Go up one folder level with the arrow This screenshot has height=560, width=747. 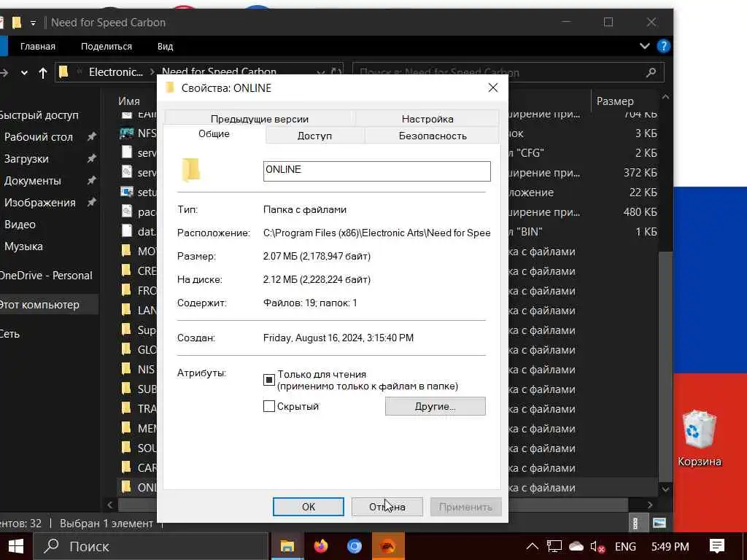43,73
